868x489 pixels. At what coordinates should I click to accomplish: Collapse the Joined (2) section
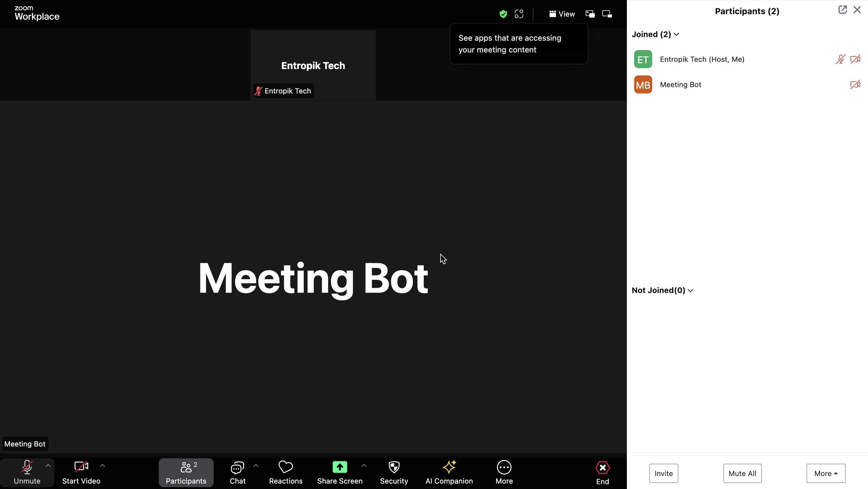pos(656,34)
